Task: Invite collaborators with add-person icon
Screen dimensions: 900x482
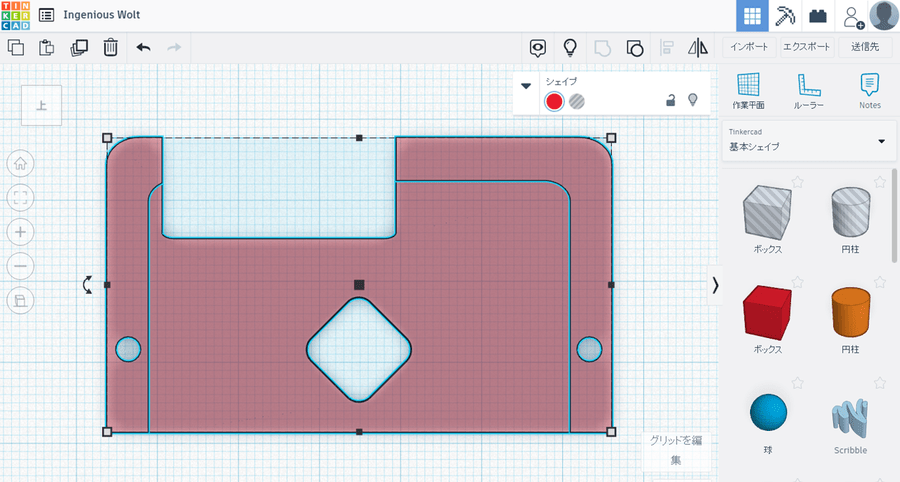Action: pyautogui.click(x=853, y=17)
